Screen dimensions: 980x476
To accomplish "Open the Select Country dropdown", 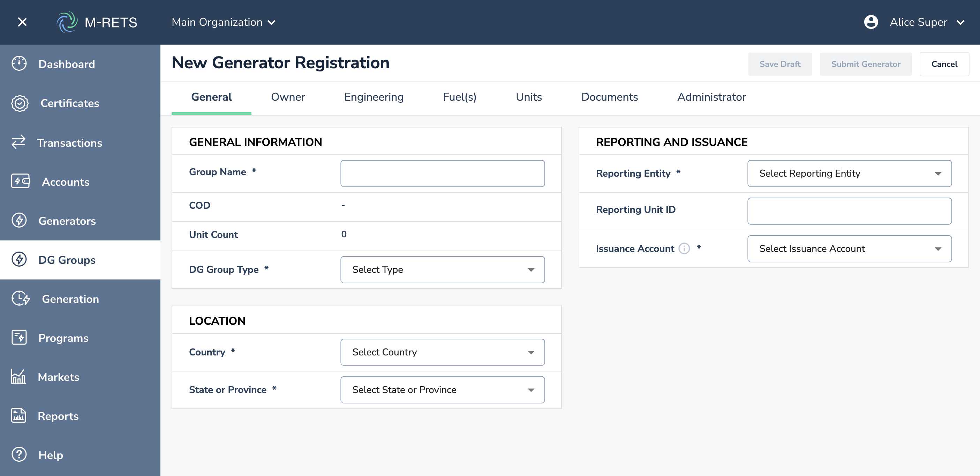I will [442, 352].
